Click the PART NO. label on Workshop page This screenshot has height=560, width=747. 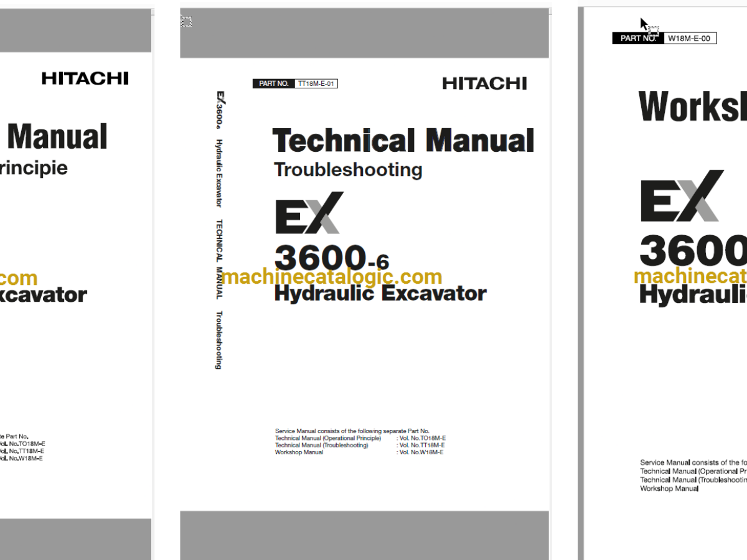(638, 39)
